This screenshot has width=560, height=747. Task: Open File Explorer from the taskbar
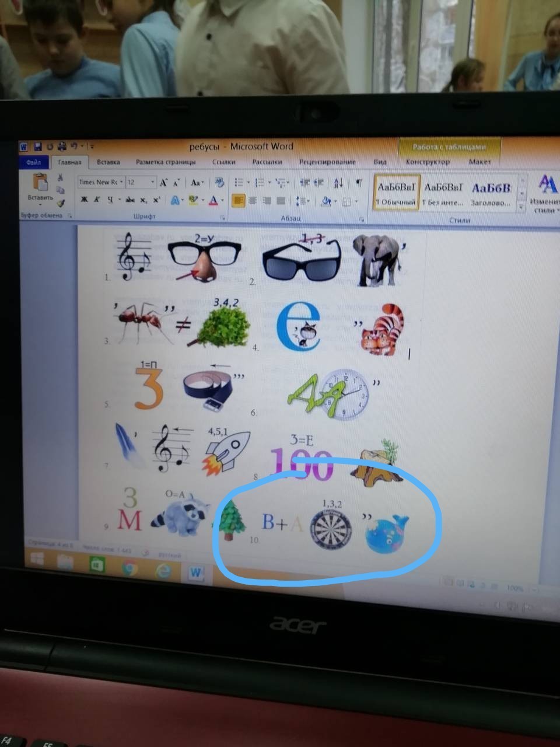(65, 561)
